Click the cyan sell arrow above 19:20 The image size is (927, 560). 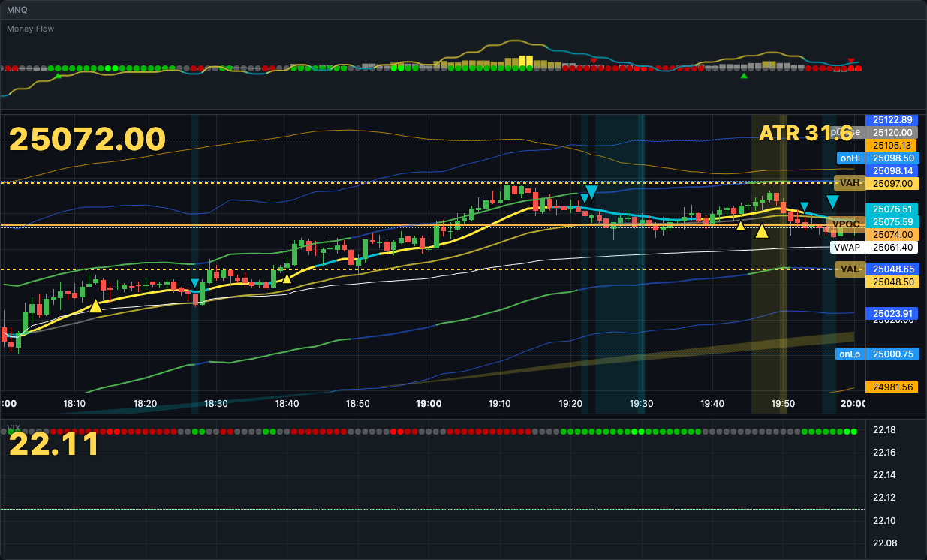[591, 191]
